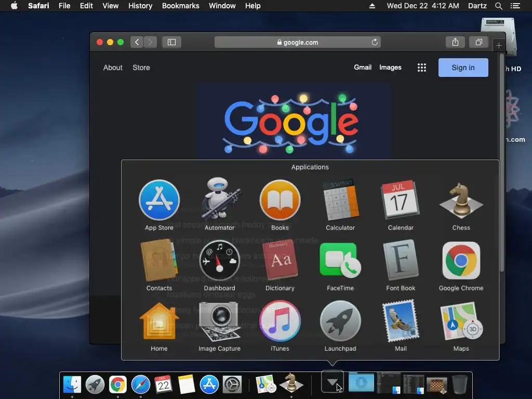Toggle Safari sidebar button
The width and height of the screenshot is (532, 399).
[x=171, y=42]
